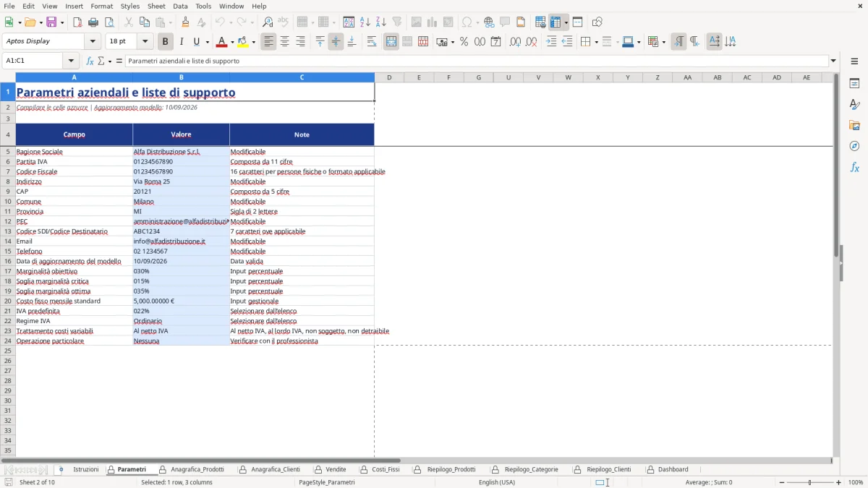
Task: Toggle Center Horizontally alignment
Action: click(285, 42)
